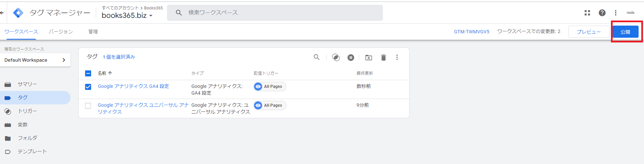Switch to the 管理 tab
This screenshot has width=644, height=164.
point(93,32)
